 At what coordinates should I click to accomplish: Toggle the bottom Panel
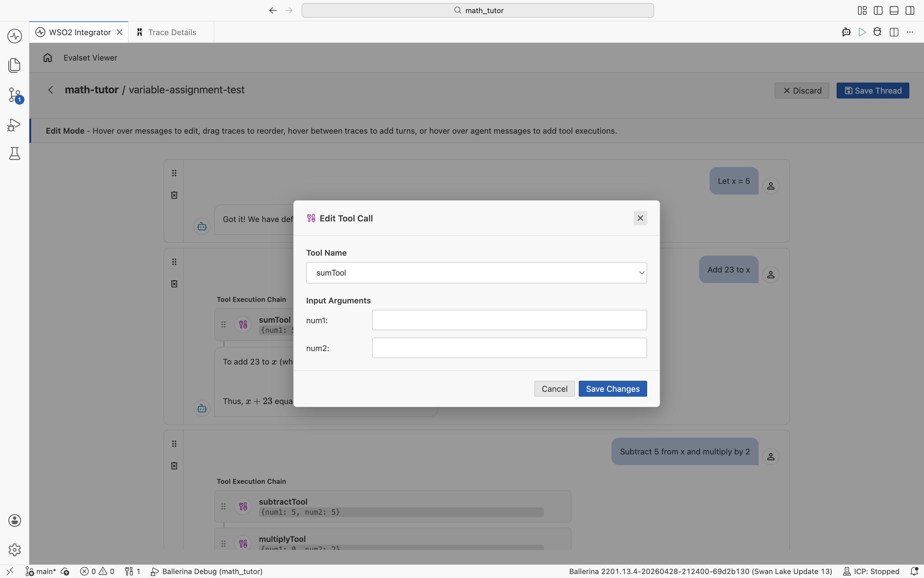click(894, 10)
